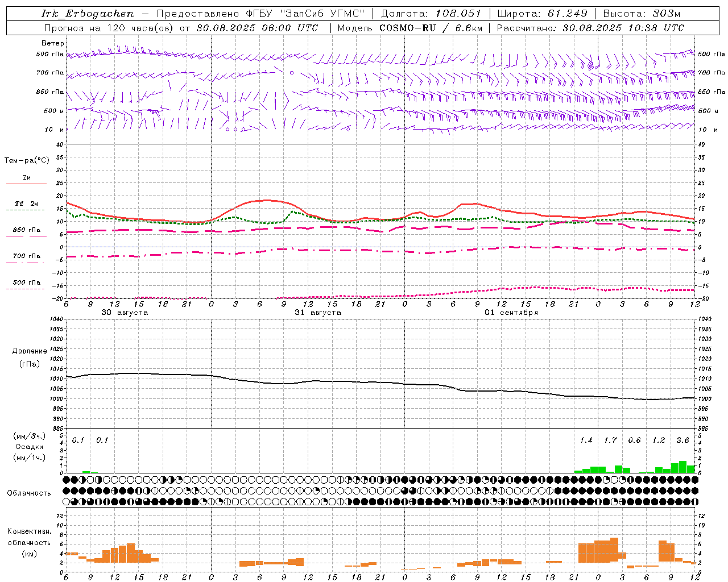Click the Осадки precipitation label

click(30, 447)
